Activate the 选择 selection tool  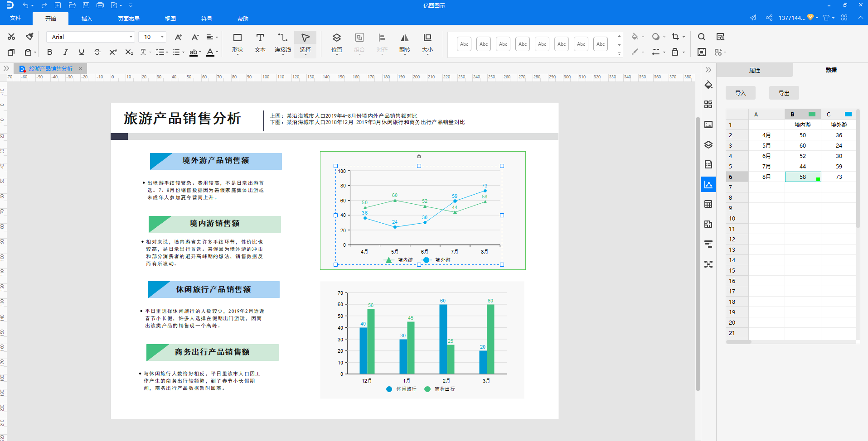click(x=305, y=43)
